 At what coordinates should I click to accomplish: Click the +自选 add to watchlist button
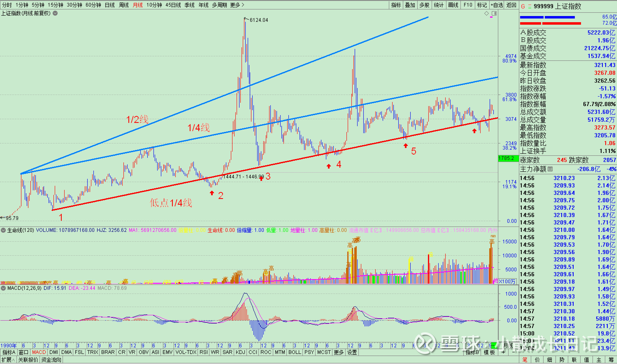(497, 5)
